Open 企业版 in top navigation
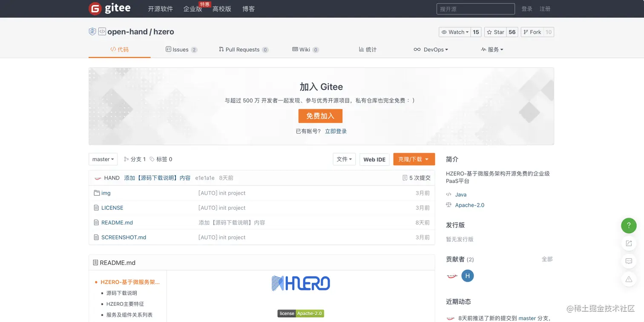The height and width of the screenshot is (322, 644). (193, 9)
